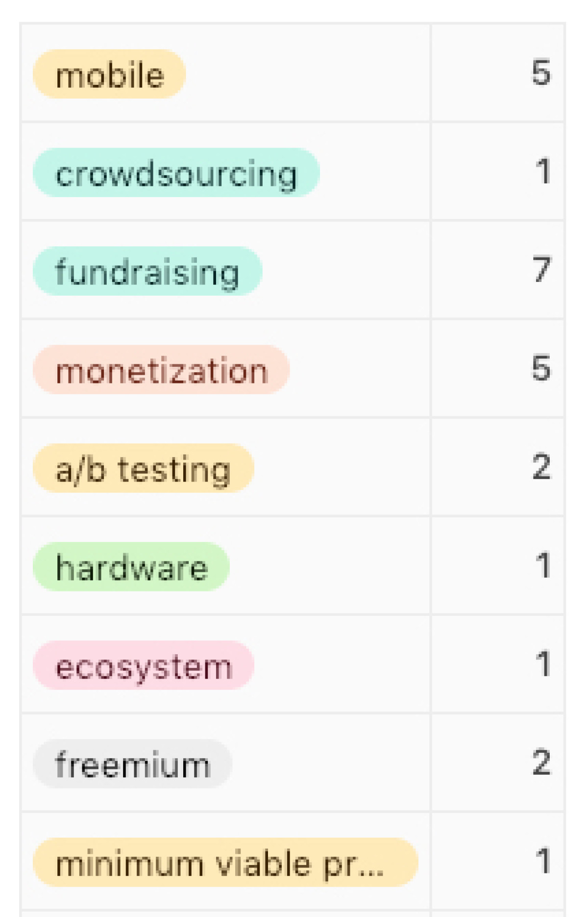Click the truncated minimum viable pr... tag
The image size is (588, 917).
[x=225, y=863]
